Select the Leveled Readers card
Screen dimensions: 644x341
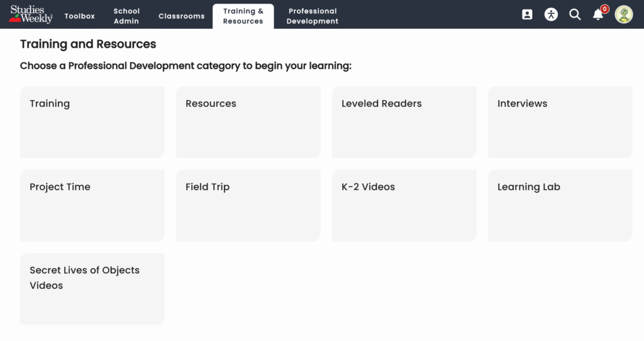[404, 122]
